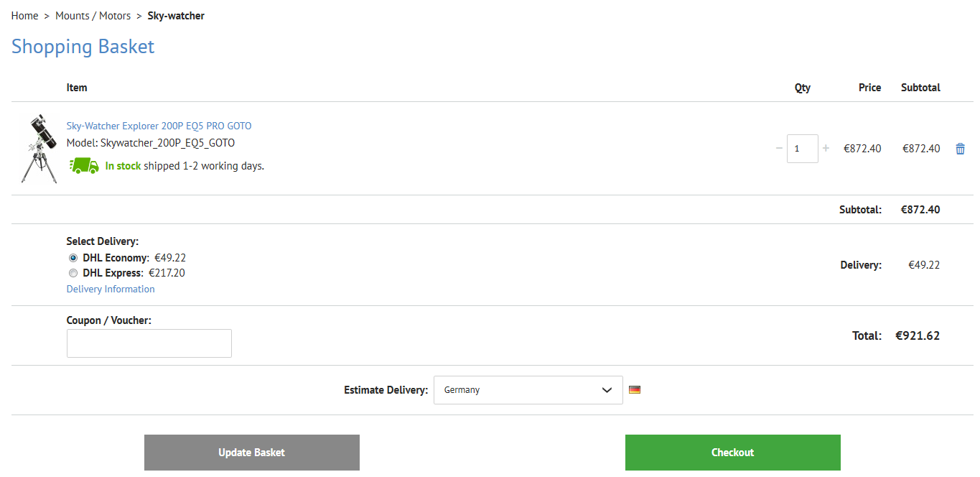
Task: Proceed with the Checkout button
Action: pos(733,453)
